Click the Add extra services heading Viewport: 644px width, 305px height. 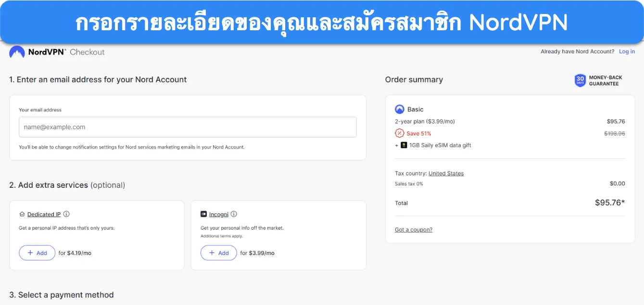click(67, 185)
